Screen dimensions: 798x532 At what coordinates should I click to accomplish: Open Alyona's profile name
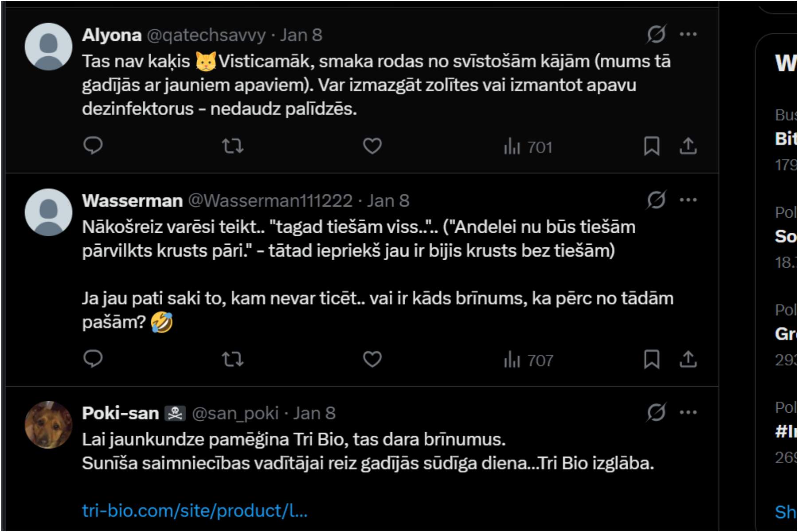click(x=112, y=35)
